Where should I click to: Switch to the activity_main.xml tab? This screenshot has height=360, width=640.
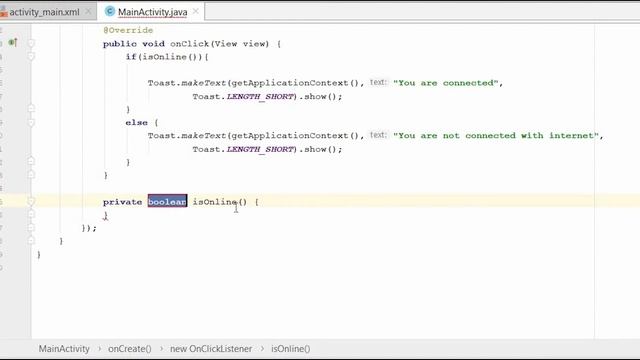pos(44,12)
